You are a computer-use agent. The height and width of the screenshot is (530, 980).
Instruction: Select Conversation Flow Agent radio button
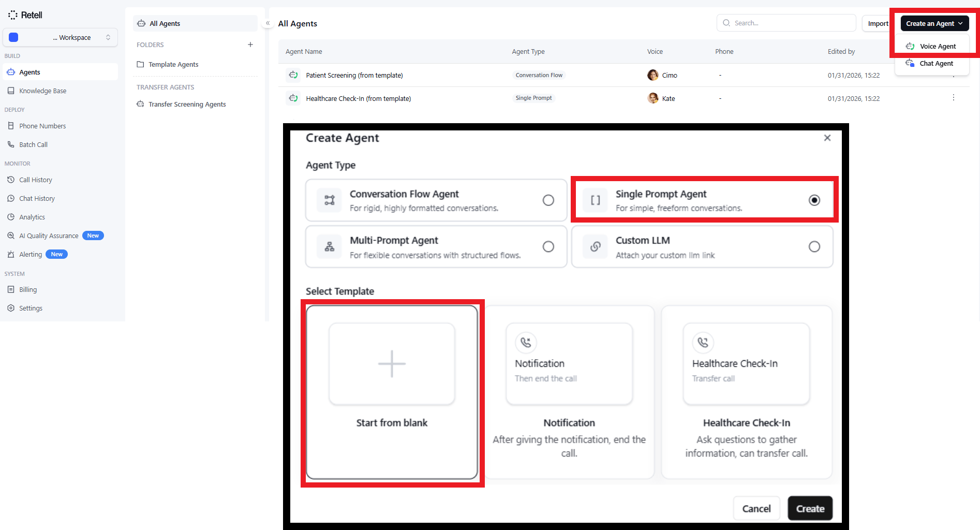[x=548, y=200]
